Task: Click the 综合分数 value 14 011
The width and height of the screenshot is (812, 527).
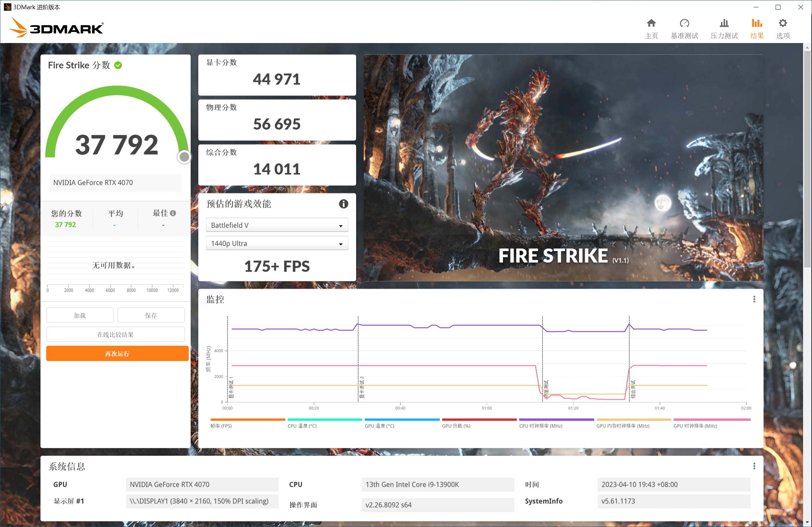Action: pyautogui.click(x=277, y=169)
